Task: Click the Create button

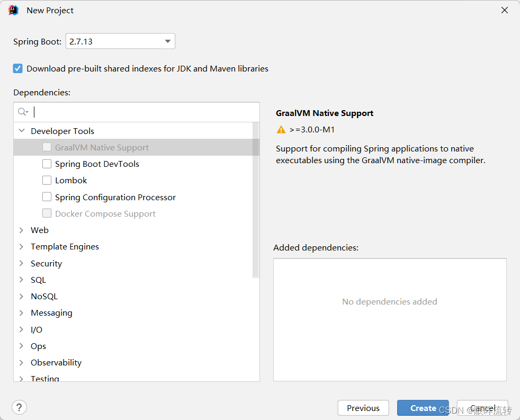Action: tap(423, 408)
